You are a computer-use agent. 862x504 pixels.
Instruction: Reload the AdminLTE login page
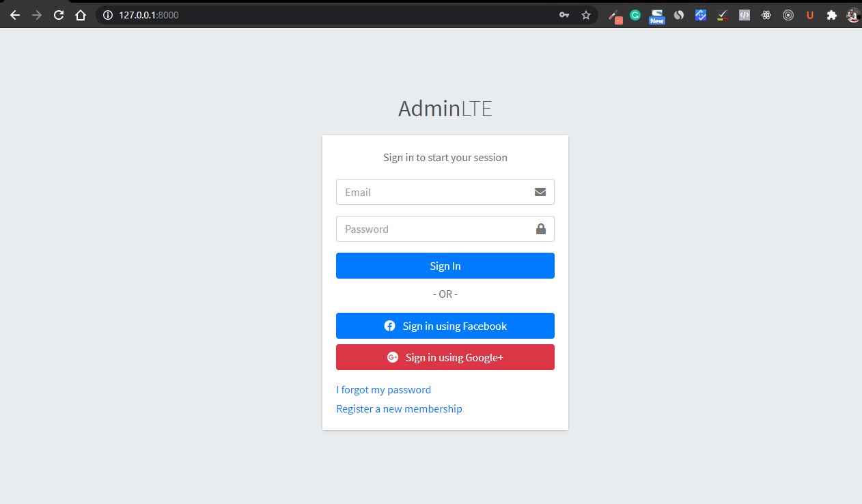58,14
